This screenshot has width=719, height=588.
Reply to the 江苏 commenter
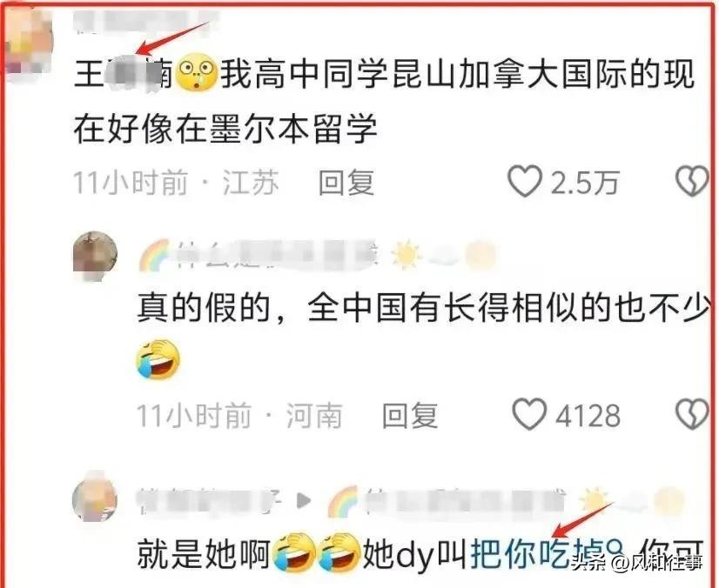tap(346, 183)
